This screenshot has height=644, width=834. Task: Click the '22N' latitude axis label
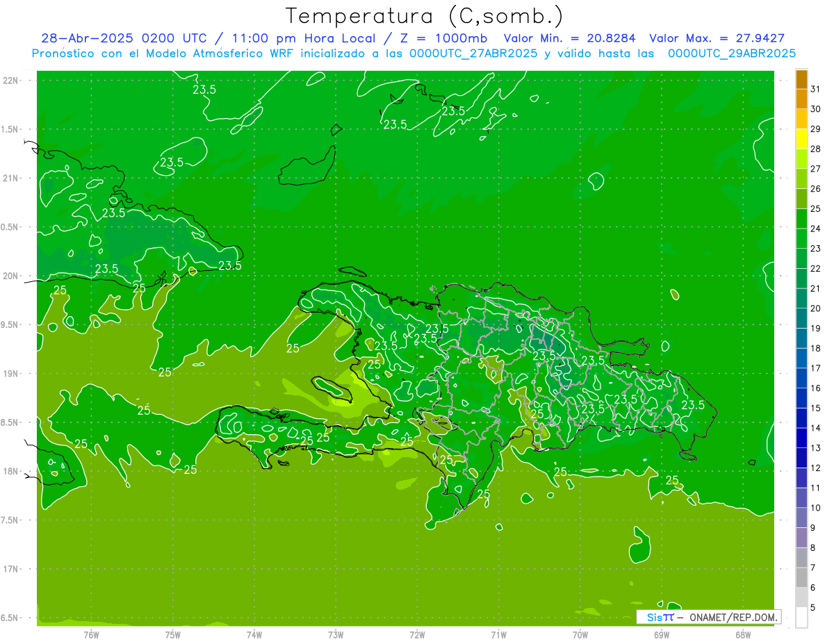click(11, 81)
